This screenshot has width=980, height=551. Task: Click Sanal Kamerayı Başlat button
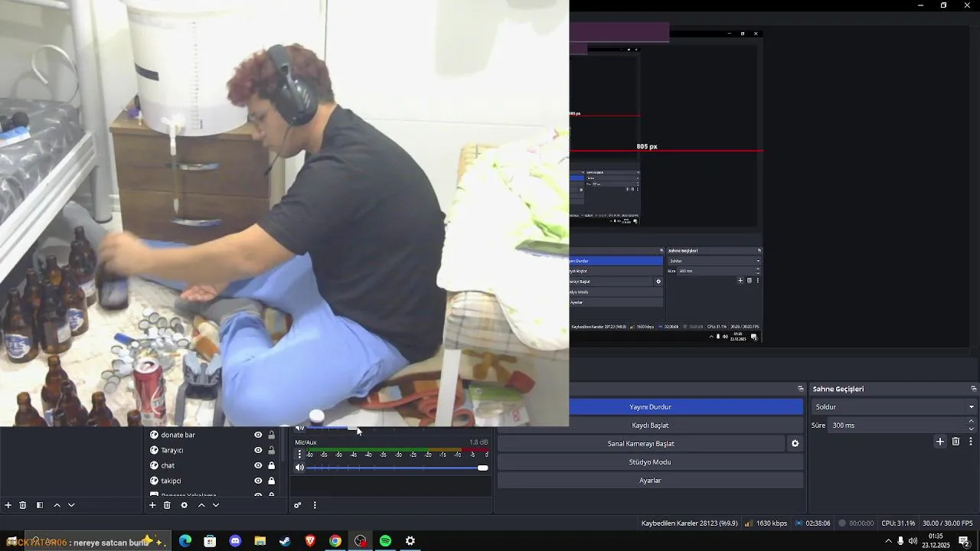click(641, 444)
